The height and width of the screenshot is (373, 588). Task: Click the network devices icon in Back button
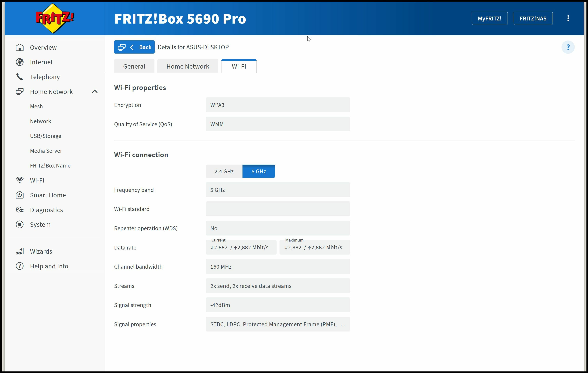(x=122, y=47)
